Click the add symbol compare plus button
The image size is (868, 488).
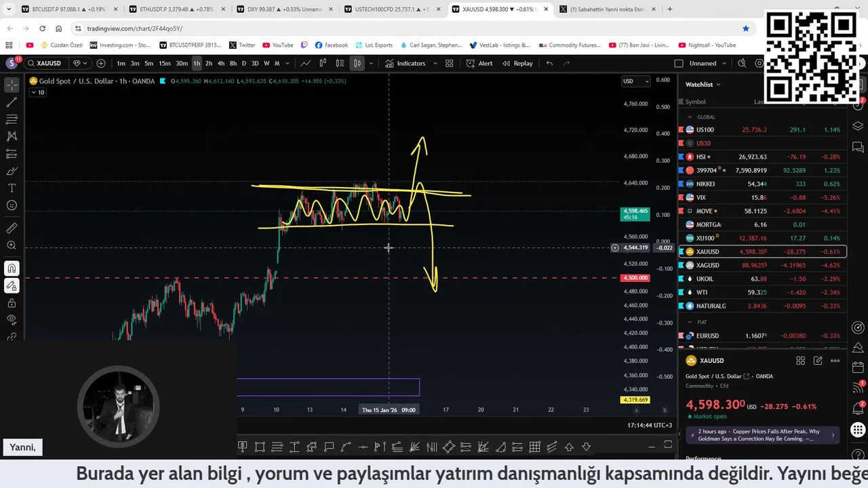pyautogui.click(x=101, y=63)
